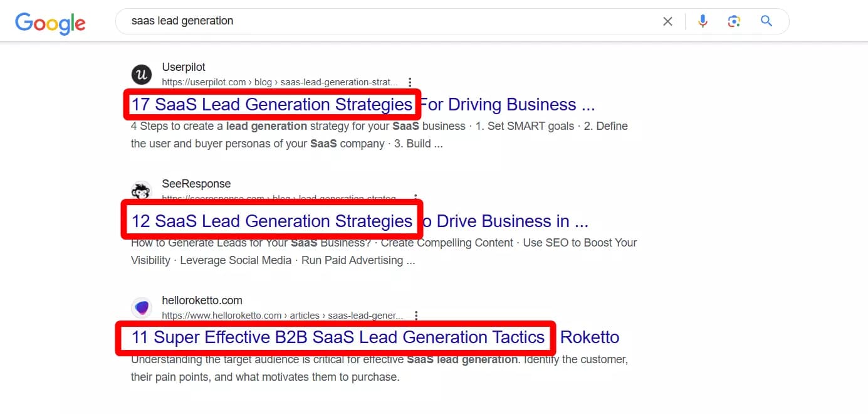Image resolution: width=868 pixels, height=414 pixels.
Task: Click the helloroketto.com favicon
Action: click(142, 307)
